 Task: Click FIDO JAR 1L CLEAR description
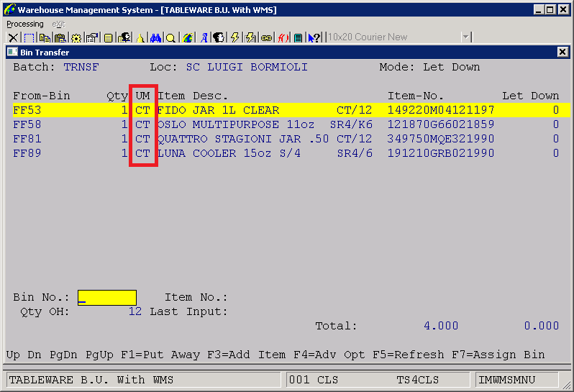[x=218, y=110]
